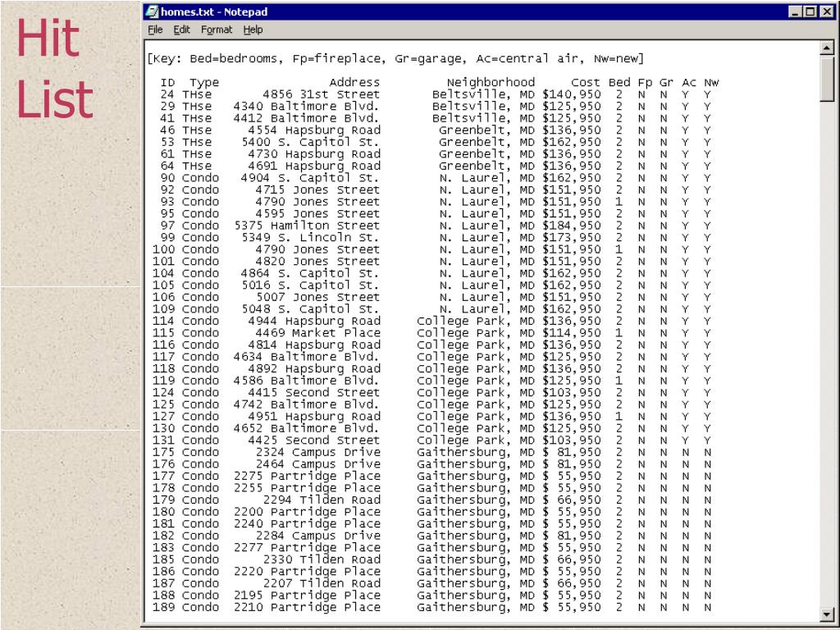Minimize the homes.txt Notepad window
The image size is (840, 630).
(x=796, y=11)
